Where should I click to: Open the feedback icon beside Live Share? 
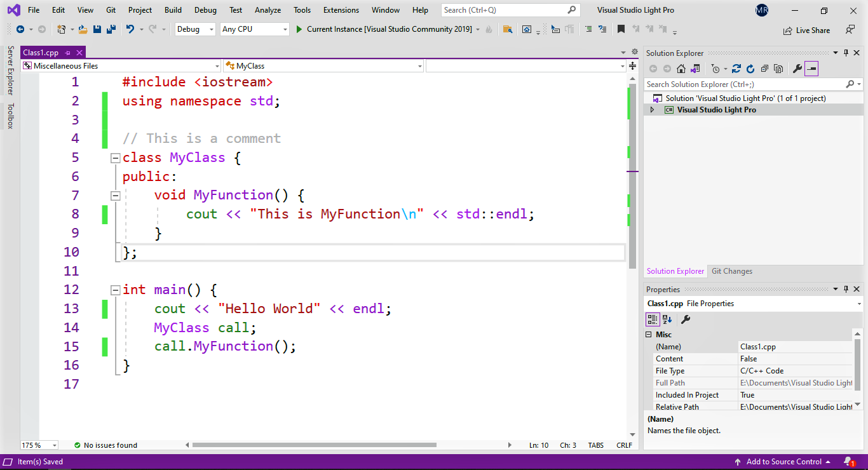tap(850, 30)
